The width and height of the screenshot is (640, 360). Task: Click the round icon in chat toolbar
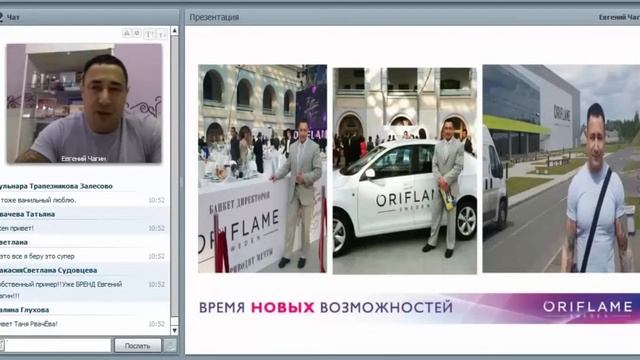(137, 33)
